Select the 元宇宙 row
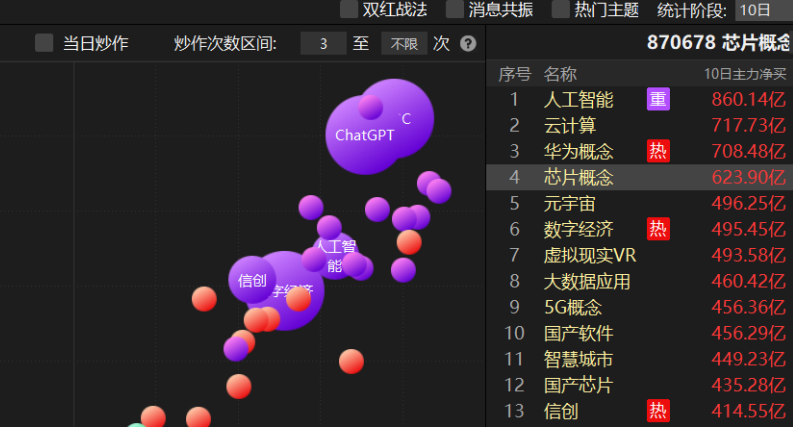793x427 pixels. coord(639,203)
